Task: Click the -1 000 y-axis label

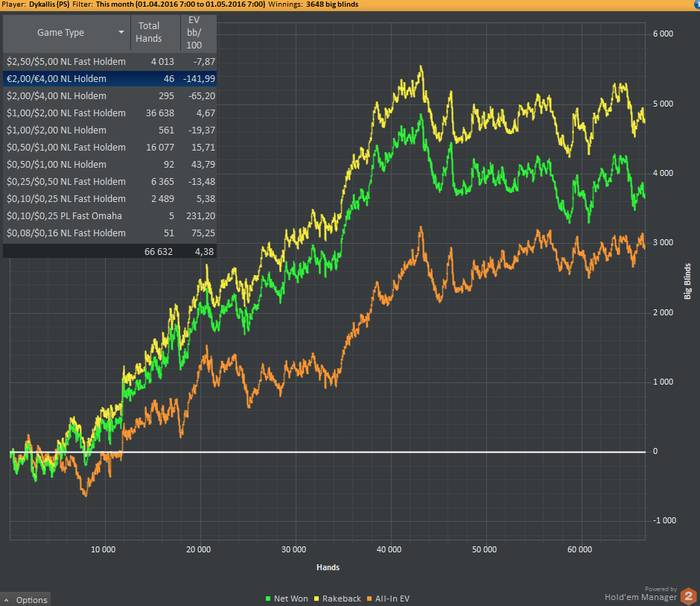Action: coord(664,521)
